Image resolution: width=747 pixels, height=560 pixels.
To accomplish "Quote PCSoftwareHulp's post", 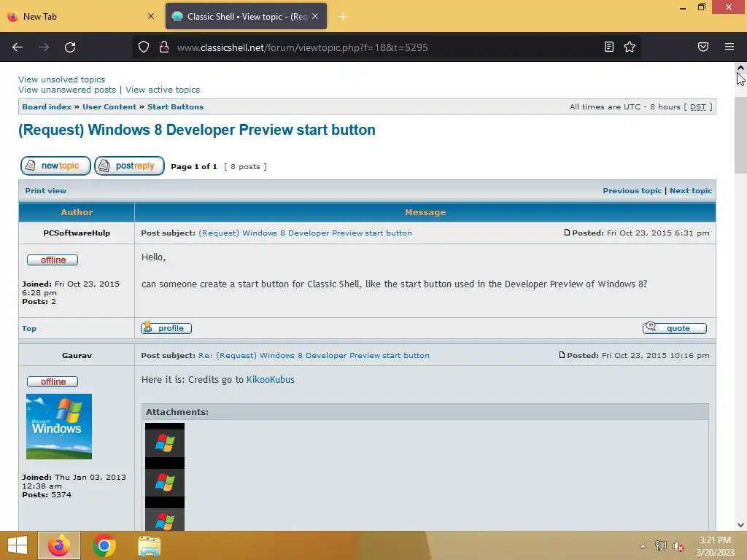I will click(675, 327).
